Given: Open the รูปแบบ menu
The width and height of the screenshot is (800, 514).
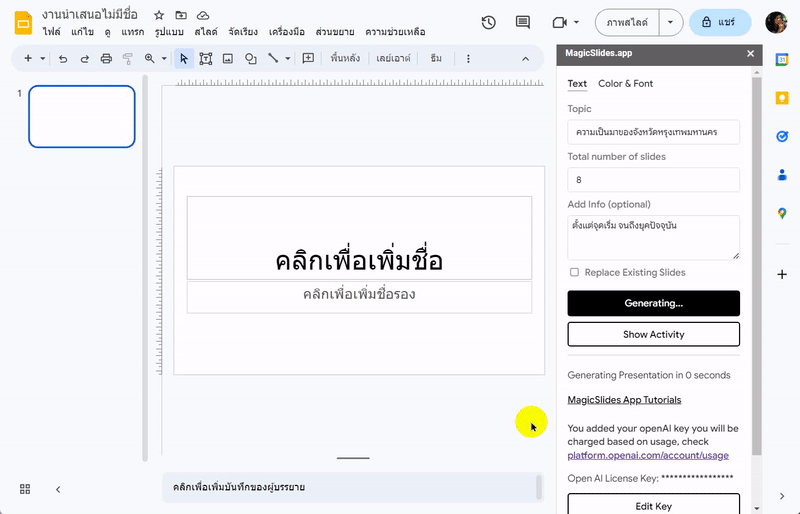Looking at the screenshot, I should click(x=169, y=32).
